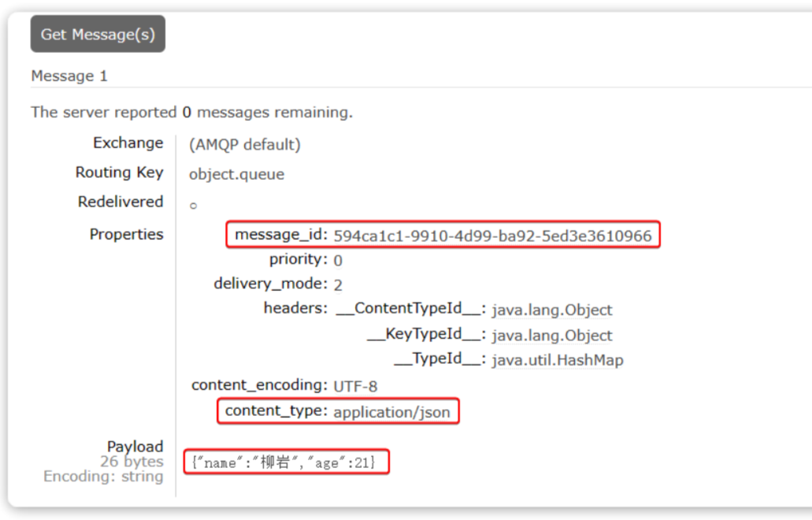Screen dimensions: 812x520
Task: Click the delivery_mode value 2
Action: point(338,285)
